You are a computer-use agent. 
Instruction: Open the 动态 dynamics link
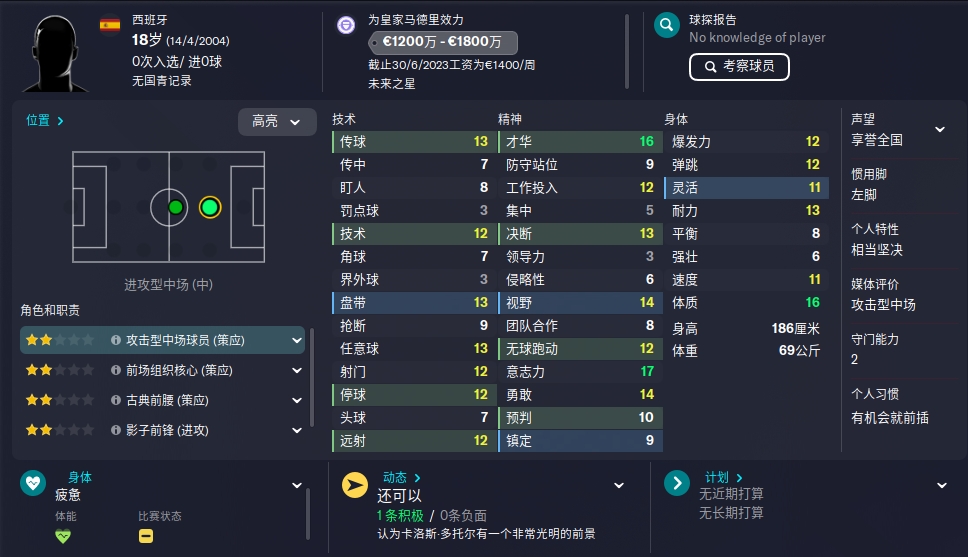click(x=401, y=477)
